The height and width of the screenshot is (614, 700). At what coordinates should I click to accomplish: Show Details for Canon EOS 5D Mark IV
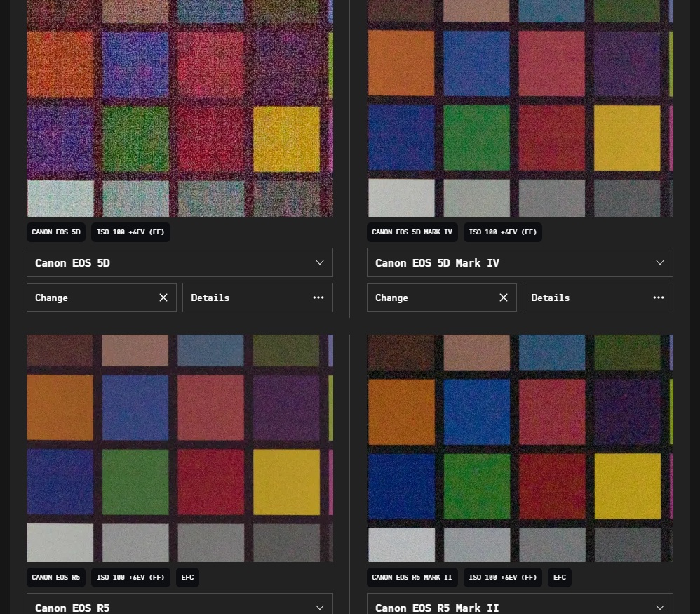click(598, 298)
